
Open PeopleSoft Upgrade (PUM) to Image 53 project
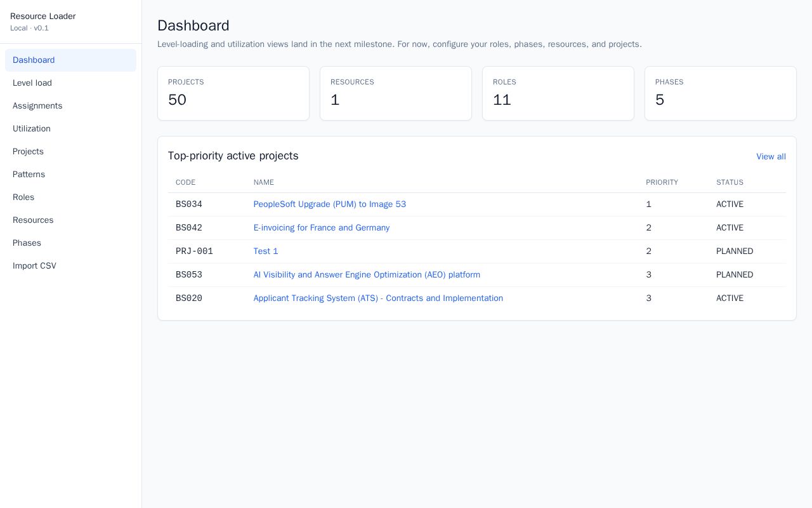(x=330, y=204)
